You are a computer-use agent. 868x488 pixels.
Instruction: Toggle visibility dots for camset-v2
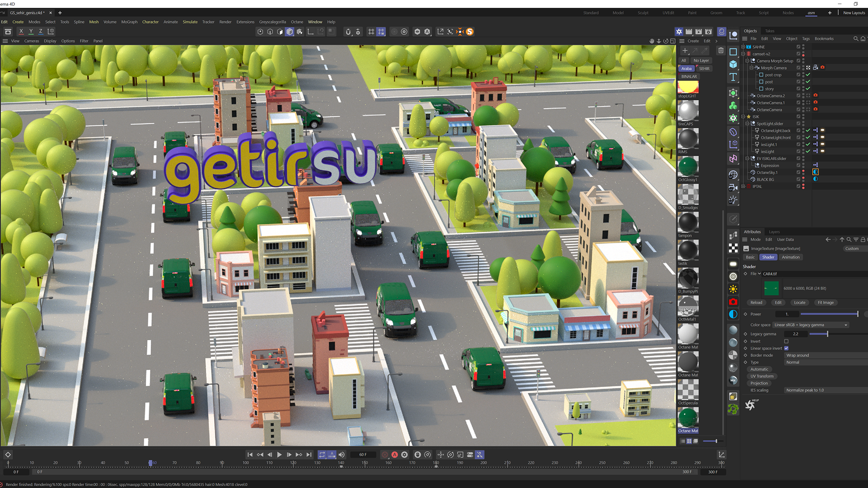pos(803,54)
